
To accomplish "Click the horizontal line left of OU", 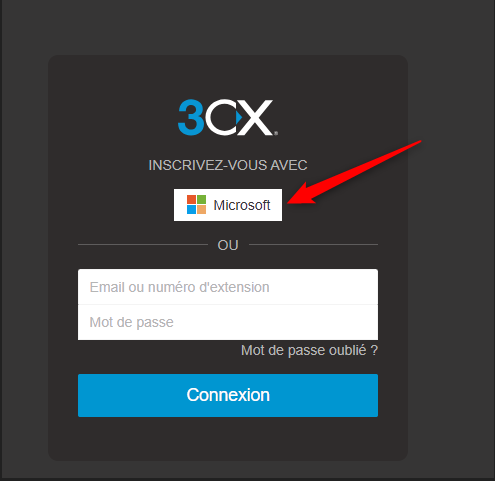I will tap(143, 245).
